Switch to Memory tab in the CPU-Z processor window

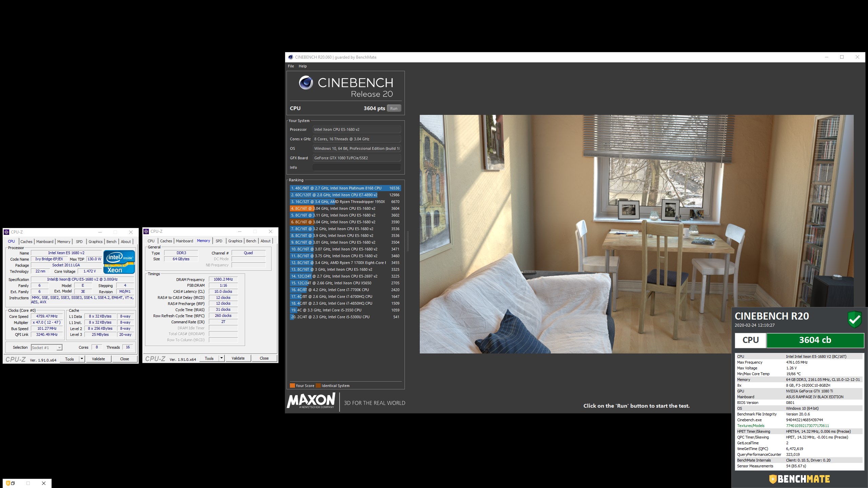[x=64, y=242]
